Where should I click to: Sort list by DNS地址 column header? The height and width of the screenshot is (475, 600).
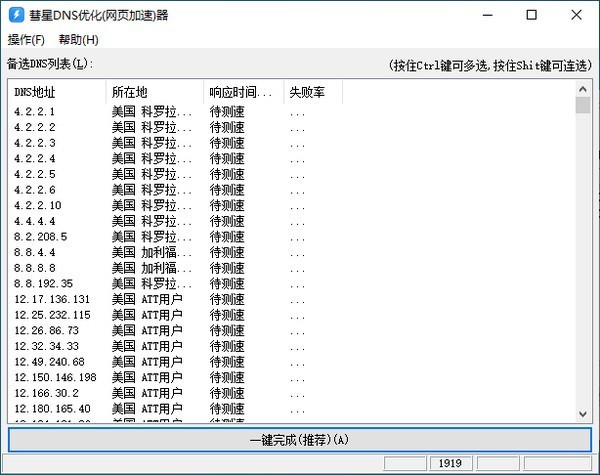57,92
